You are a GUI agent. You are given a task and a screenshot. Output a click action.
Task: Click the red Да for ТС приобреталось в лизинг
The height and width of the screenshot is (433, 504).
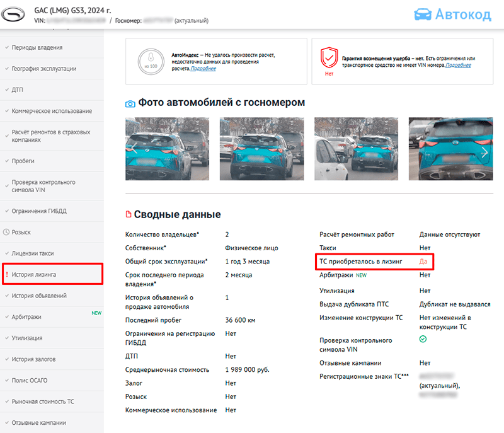coord(422,262)
